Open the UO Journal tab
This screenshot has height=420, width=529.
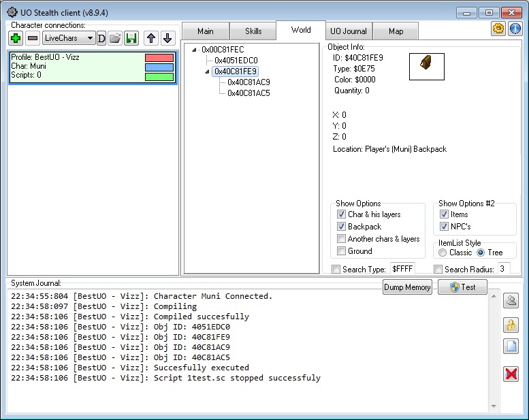point(349,31)
